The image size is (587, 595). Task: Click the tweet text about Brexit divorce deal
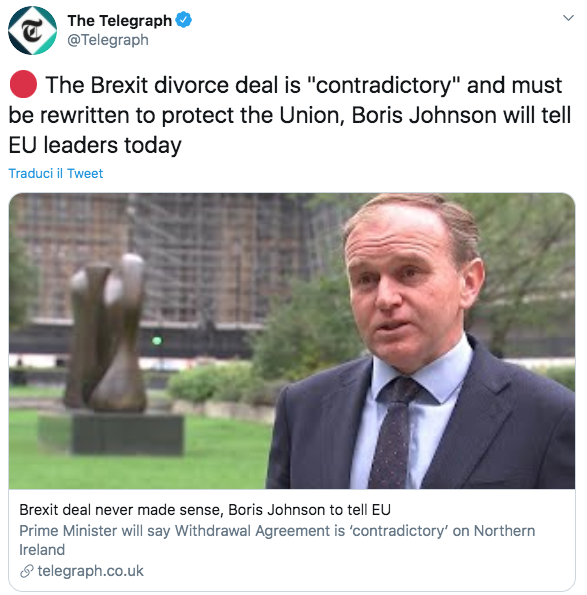coord(290,115)
